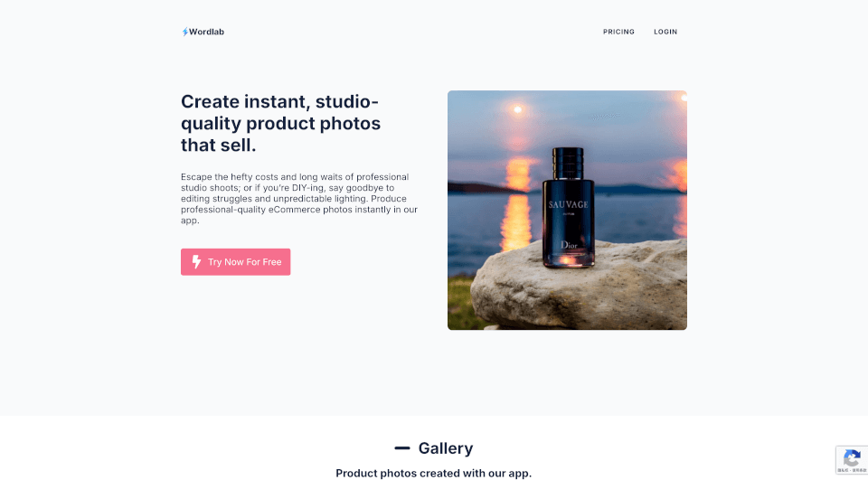Click the Sauvage perfume bottle in photo

tap(568, 208)
